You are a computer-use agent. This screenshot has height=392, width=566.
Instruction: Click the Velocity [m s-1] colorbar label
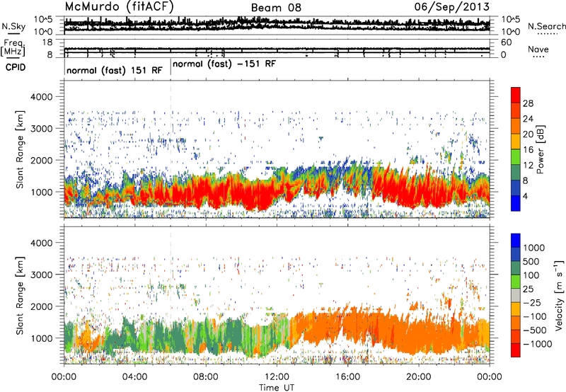point(559,295)
